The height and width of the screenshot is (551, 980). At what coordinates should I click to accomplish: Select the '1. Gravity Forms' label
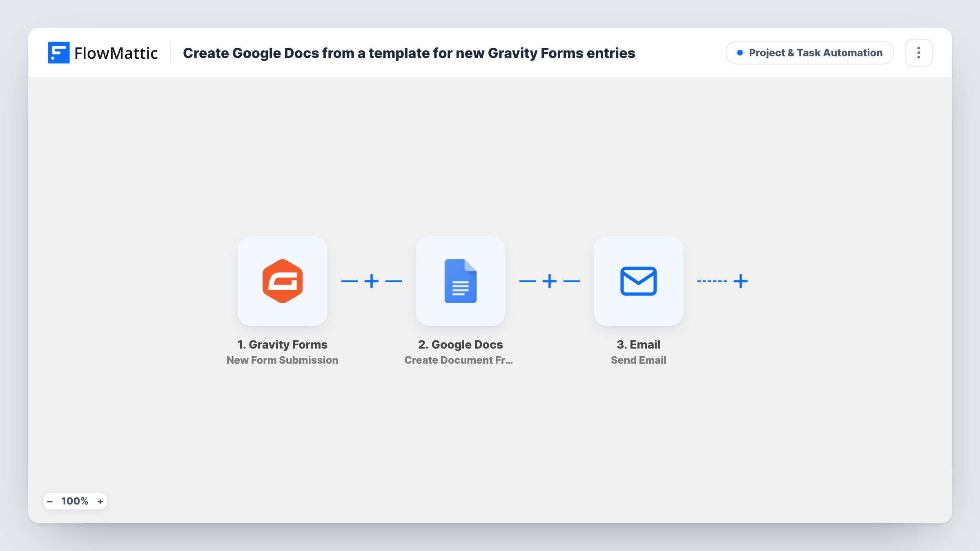(x=282, y=344)
